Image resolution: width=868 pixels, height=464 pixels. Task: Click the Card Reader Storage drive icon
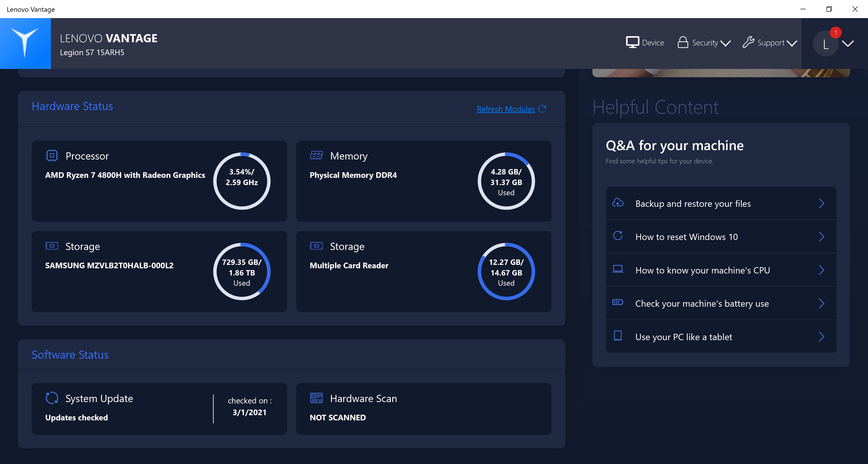click(316, 246)
